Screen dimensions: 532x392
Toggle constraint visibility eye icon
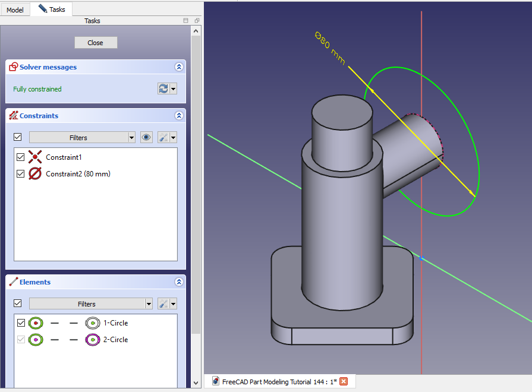(x=146, y=137)
